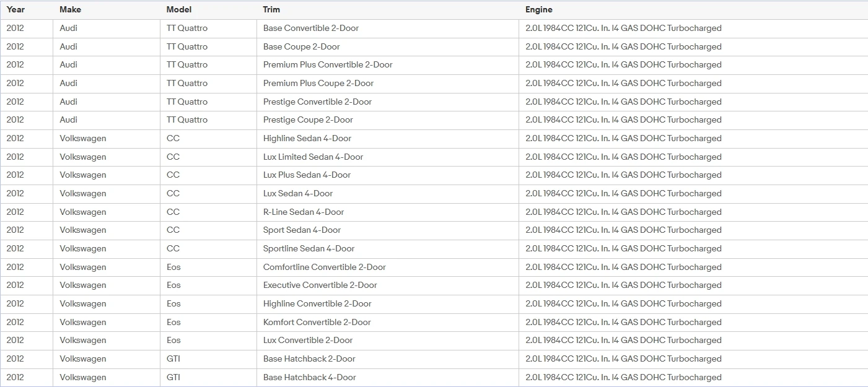The height and width of the screenshot is (387, 868).
Task: Select R-Line Sedan 4-Door trim cell
Action: [388, 212]
